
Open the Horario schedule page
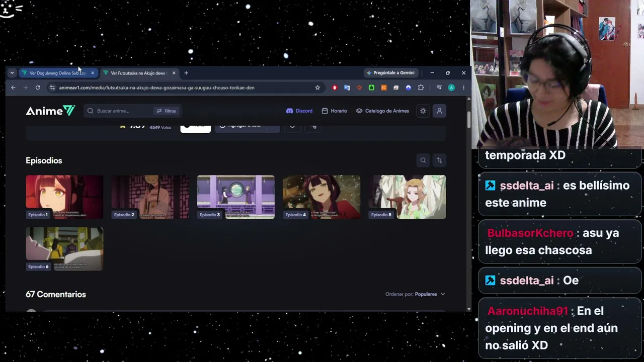[x=334, y=111]
